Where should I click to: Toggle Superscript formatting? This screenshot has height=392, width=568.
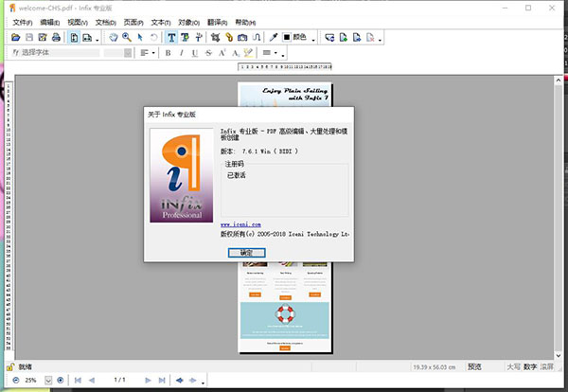[222, 53]
